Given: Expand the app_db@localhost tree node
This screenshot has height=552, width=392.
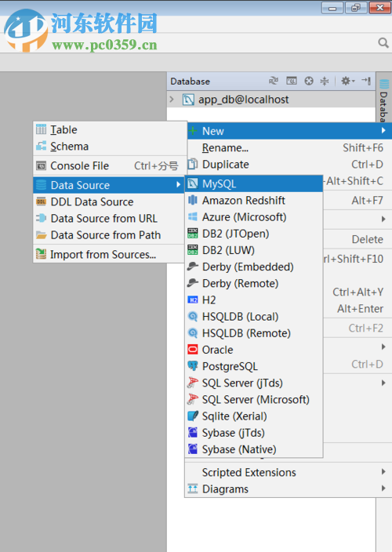Looking at the screenshot, I should (172, 100).
